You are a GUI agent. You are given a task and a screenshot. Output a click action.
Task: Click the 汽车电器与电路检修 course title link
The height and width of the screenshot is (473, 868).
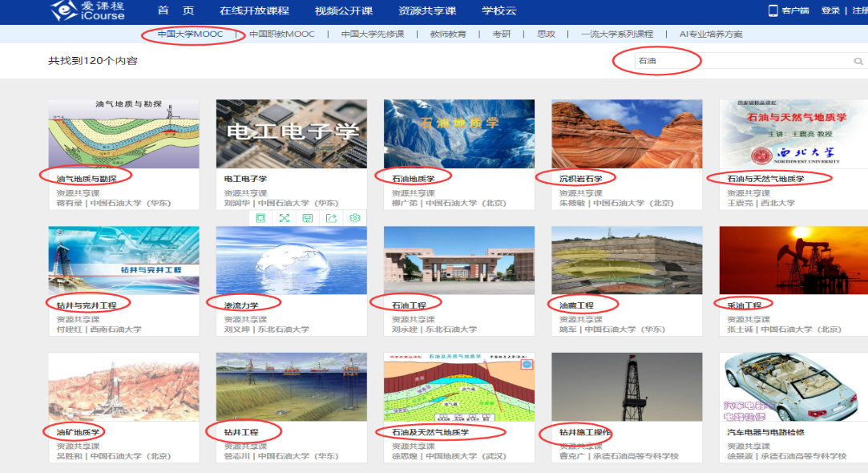coord(765,432)
